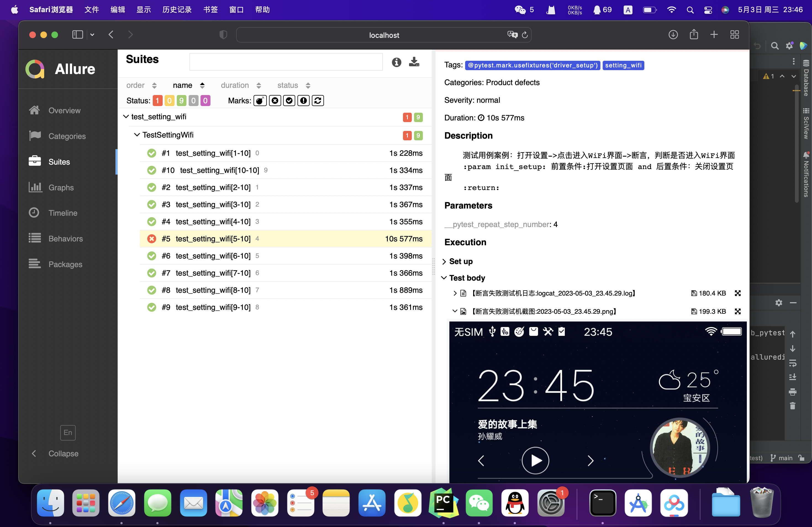Screen dimensions: 812x527
Task: Collapse the TestSettingWifi tree node
Action: pos(137,135)
